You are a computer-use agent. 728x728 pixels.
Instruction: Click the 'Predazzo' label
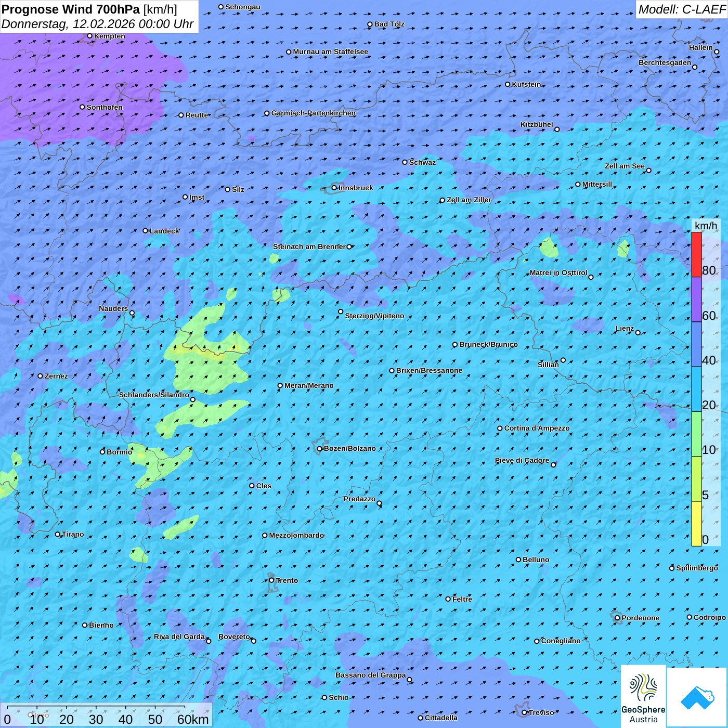click(359, 499)
